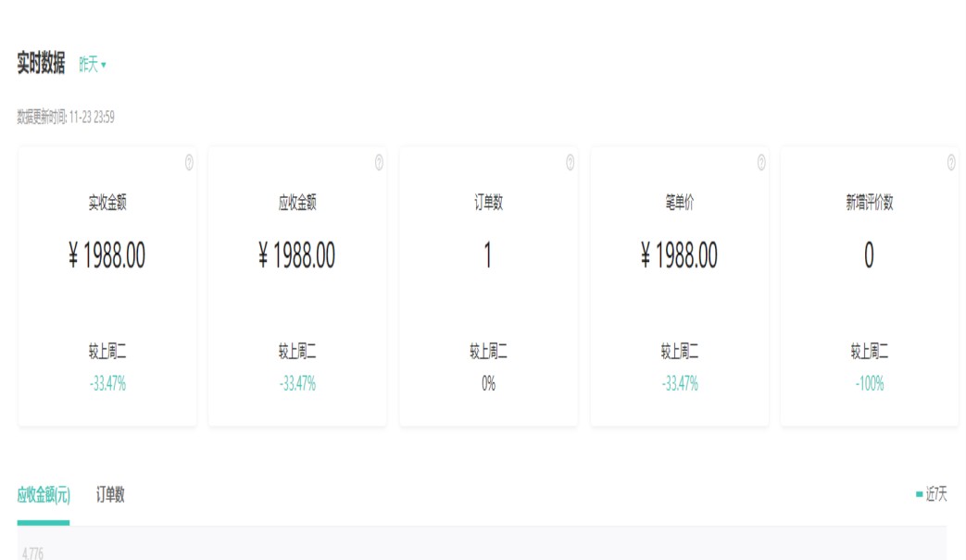Click the green 近7天 legend color marker
Screen dimensions: 966x560
(x=919, y=495)
